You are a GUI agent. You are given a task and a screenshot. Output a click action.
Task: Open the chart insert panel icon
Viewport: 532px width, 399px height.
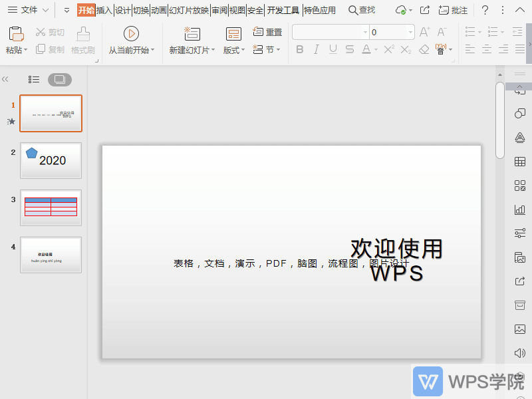pyautogui.click(x=519, y=210)
